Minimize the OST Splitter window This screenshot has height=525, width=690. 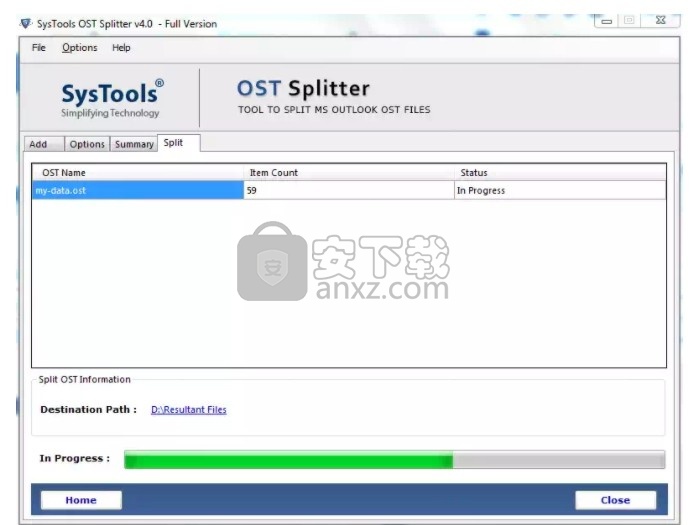tap(606, 21)
